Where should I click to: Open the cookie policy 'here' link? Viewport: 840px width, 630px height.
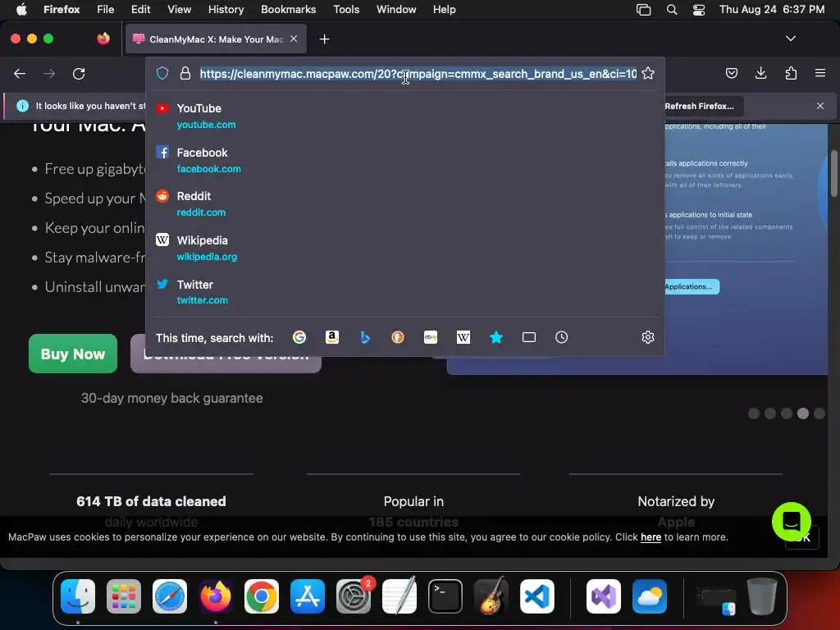(x=651, y=536)
